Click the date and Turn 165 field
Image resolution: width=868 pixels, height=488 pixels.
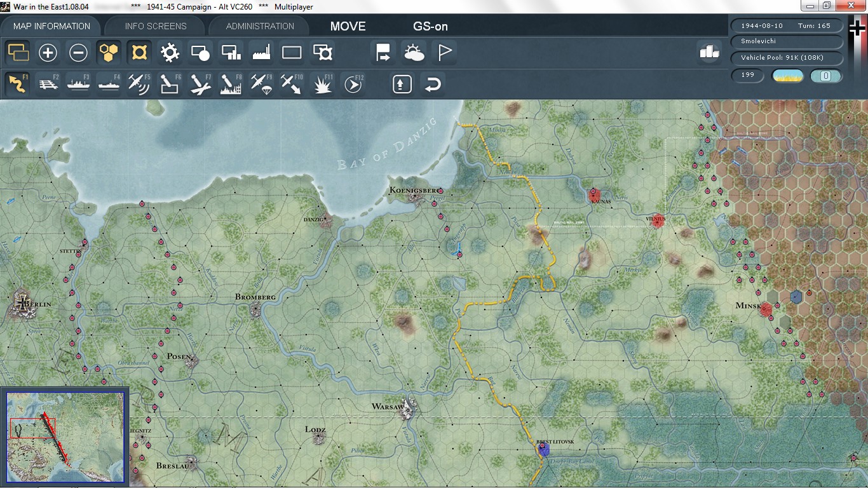[787, 26]
